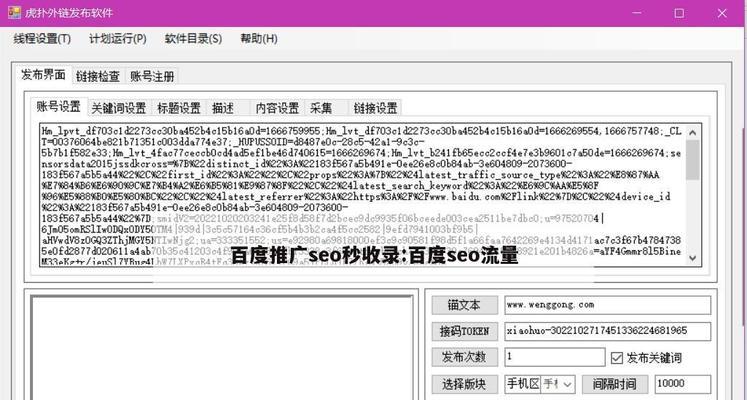Select the 账号设置 sub-tab
This screenshot has height=400, width=747.
pos(59,107)
